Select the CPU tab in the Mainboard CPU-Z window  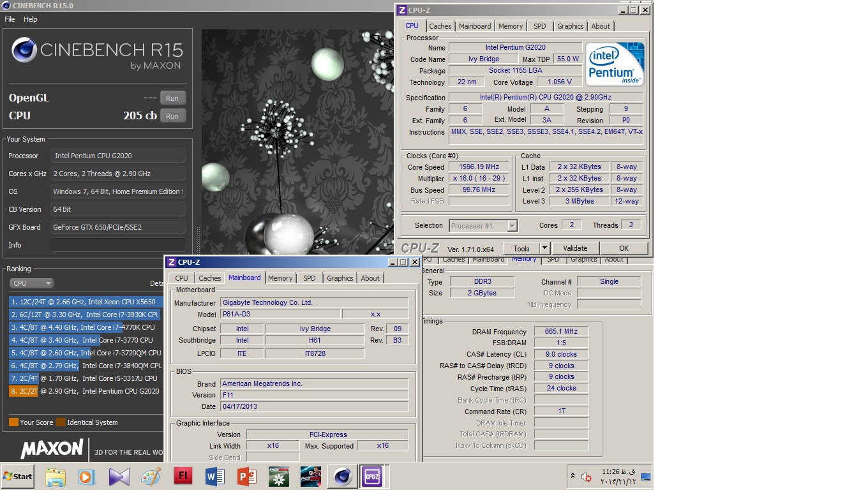[182, 278]
